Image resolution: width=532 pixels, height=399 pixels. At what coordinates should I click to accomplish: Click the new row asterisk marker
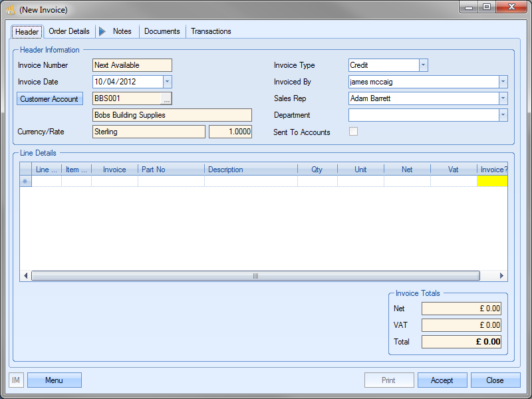pyautogui.click(x=25, y=181)
